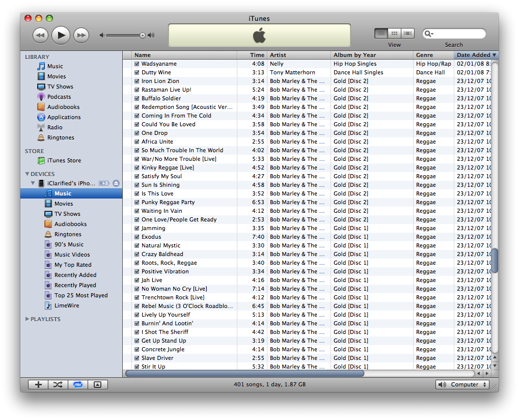
Task: Uncheck the Buffalo Soldier song checkbox
Action: click(137, 98)
